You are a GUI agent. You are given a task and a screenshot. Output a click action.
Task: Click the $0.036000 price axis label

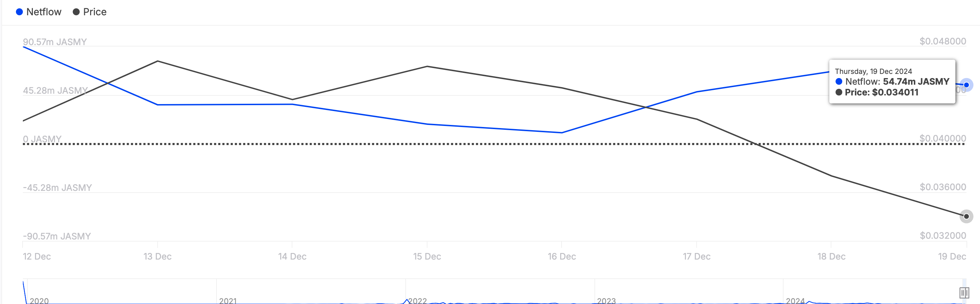click(x=943, y=187)
